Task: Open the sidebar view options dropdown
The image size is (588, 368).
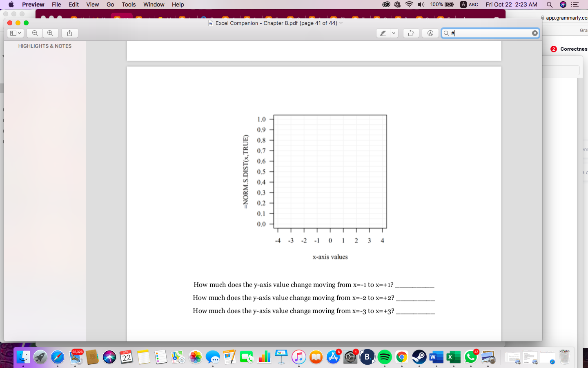Action: [x=15, y=33]
